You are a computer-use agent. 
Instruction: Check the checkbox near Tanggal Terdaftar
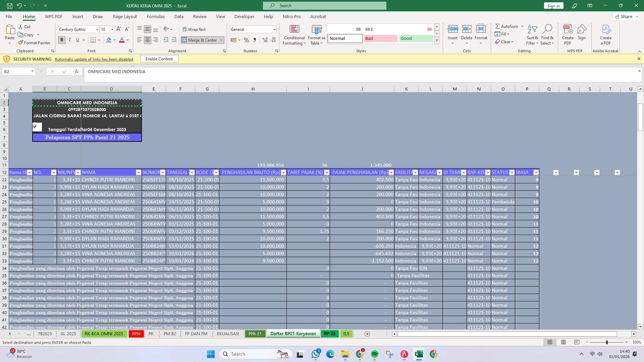[35, 126]
